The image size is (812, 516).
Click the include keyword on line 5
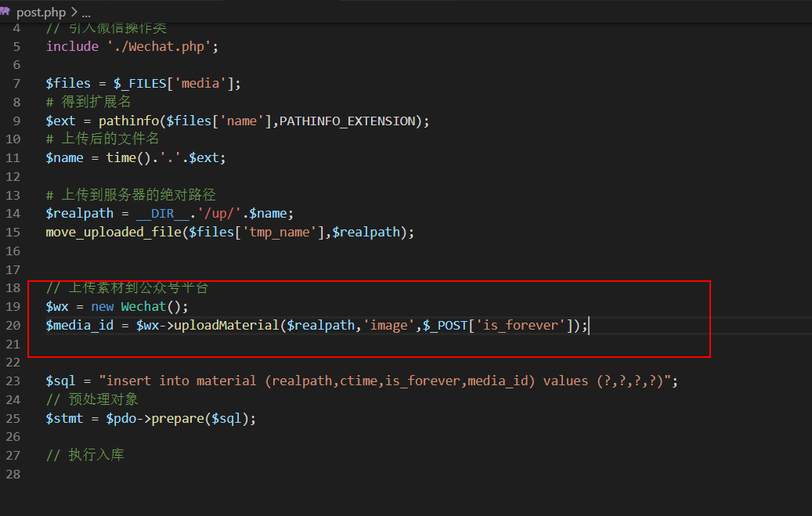(72, 46)
